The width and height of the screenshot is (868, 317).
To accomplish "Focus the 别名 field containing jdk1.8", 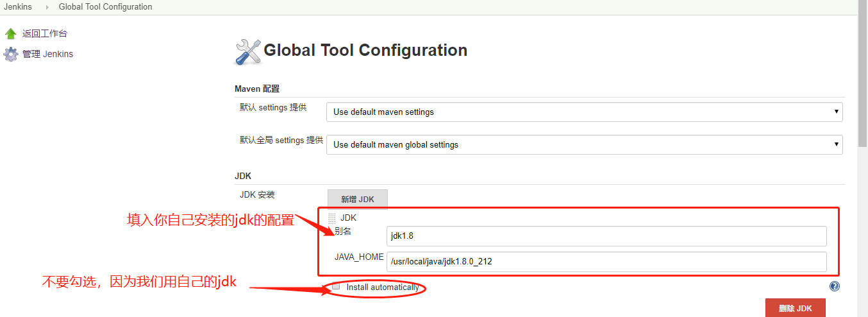I will (606, 236).
